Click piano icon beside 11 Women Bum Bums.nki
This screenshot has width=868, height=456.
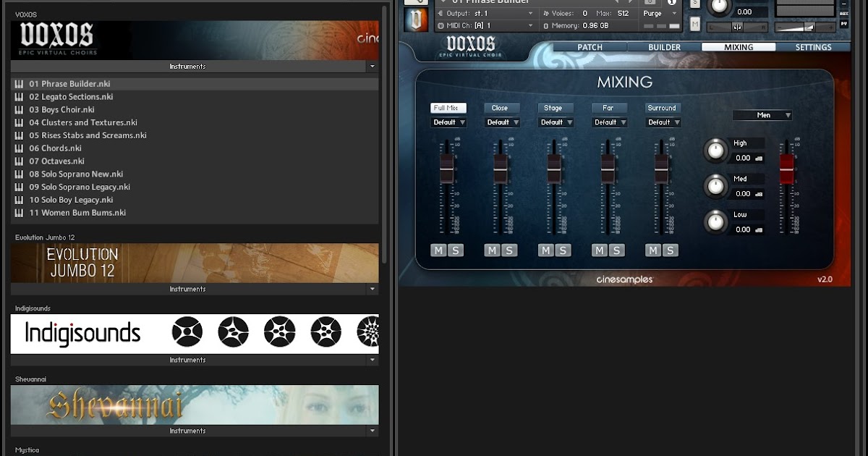[20, 213]
